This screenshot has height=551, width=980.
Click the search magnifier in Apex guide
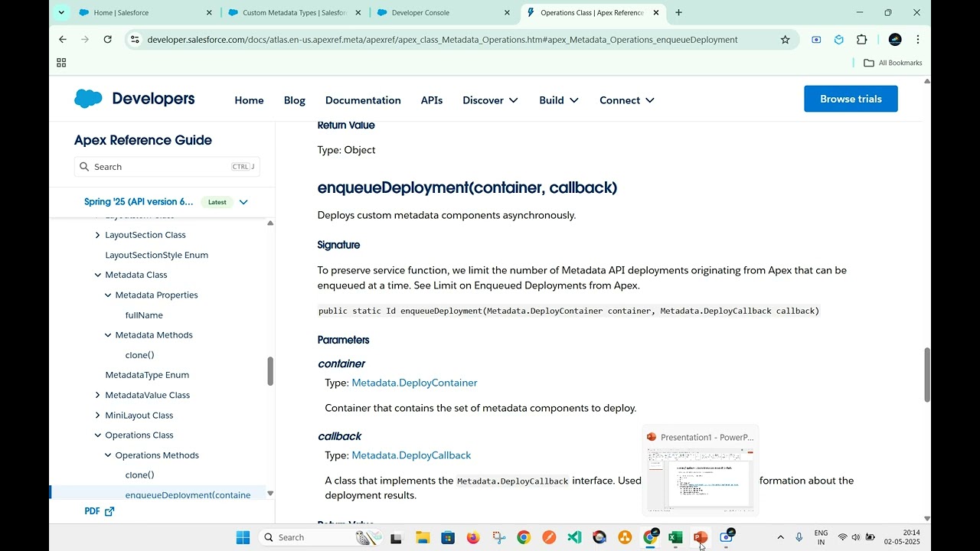point(84,167)
